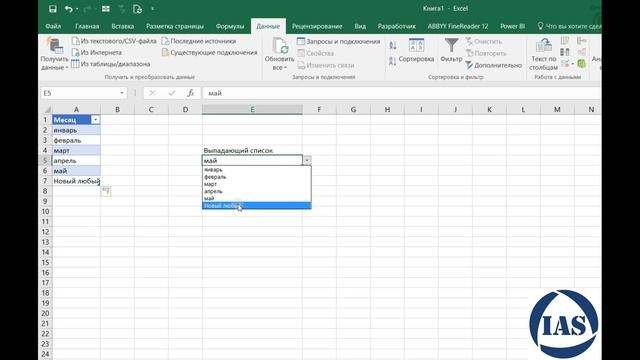The height and width of the screenshot is (360, 640).
Task: Select column E header
Action: (x=252, y=109)
